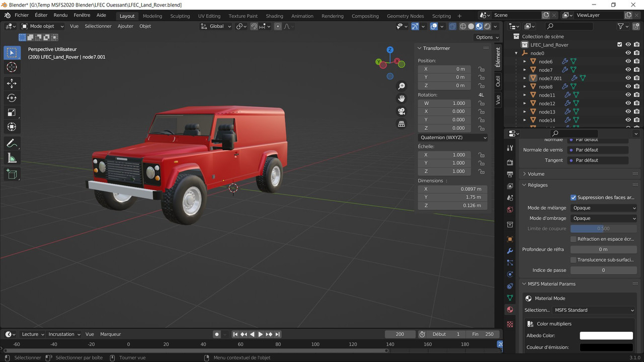This screenshot has height=362, width=644.
Task: Open the Modifier wrench properties tab
Action: coord(510,251)
